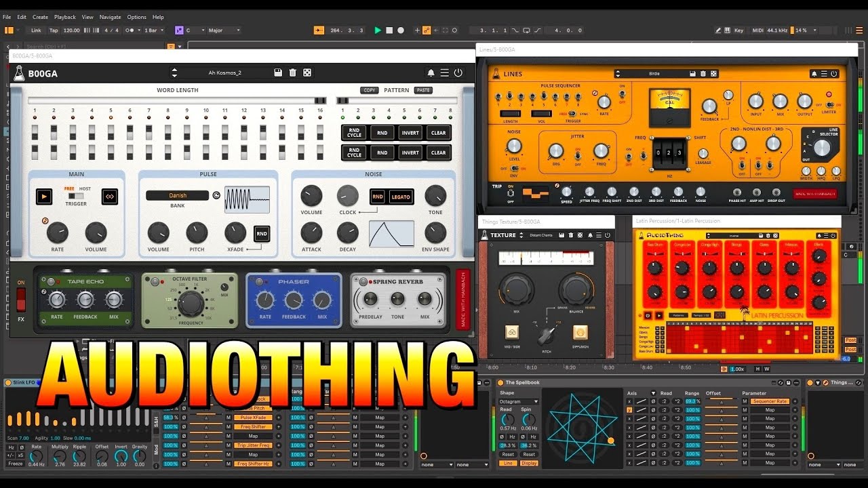Delete the Lines preset using trash icon
Screen dimensions: 868x488
pos(703,74)
